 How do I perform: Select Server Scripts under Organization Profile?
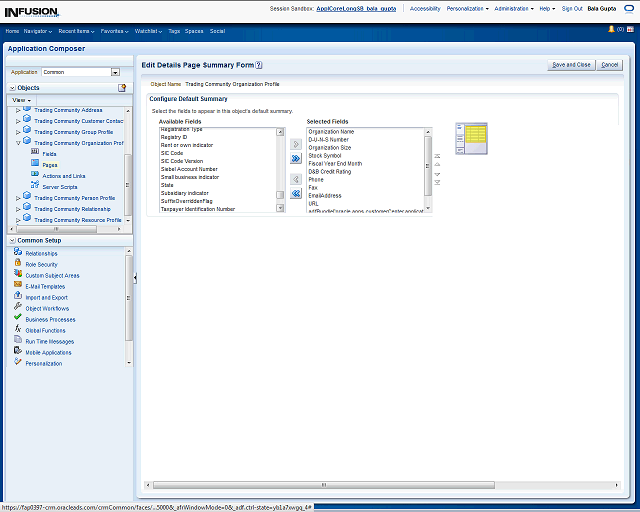(x=59, y=186)
